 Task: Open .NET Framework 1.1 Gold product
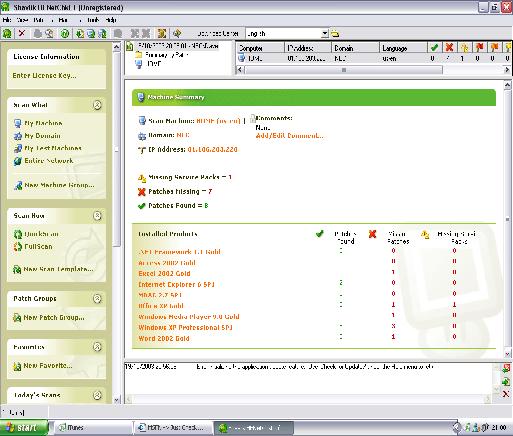coord(179,252)
